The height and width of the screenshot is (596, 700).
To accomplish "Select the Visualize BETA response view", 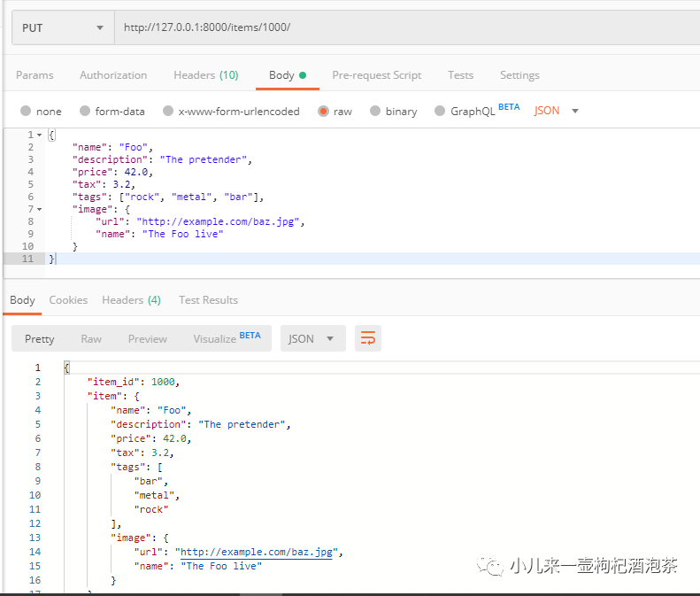I will pos(227,338).
